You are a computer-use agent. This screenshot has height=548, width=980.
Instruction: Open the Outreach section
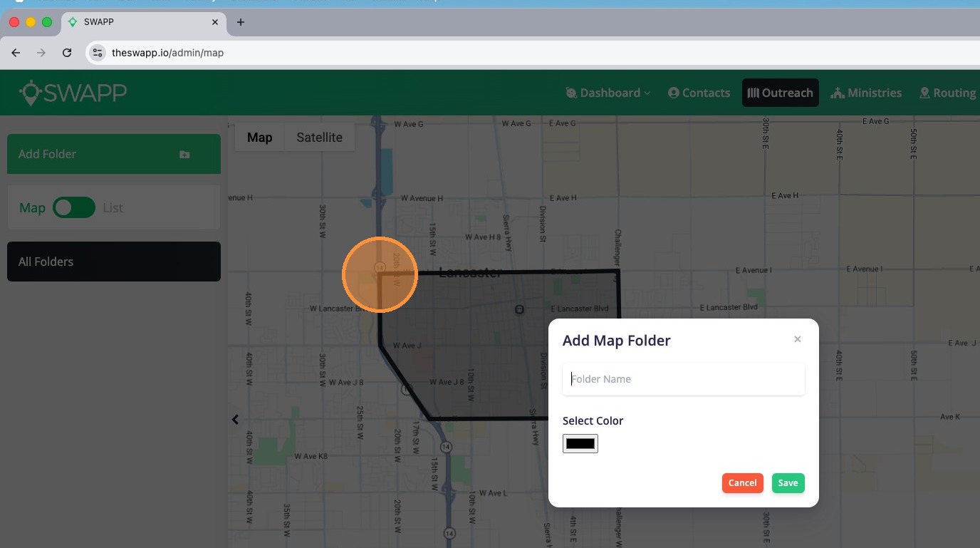780,93
